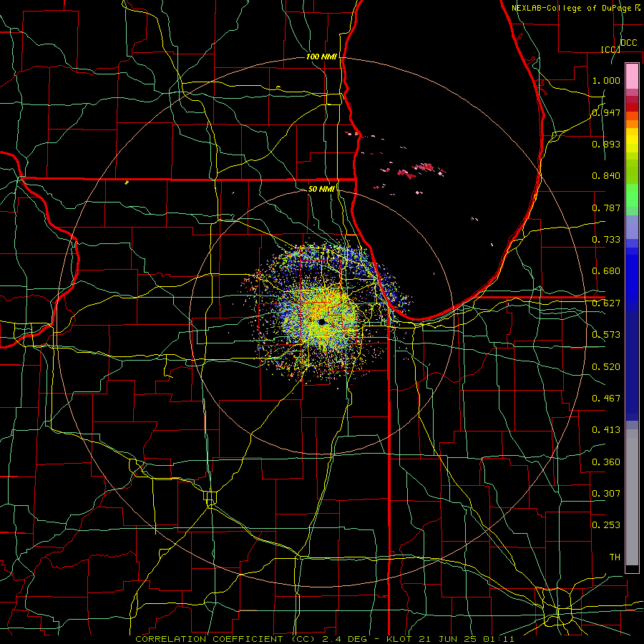Pick the bright green swatch on color bar
This screenshot has height=644, width=644.
click(x=632, y=195)
